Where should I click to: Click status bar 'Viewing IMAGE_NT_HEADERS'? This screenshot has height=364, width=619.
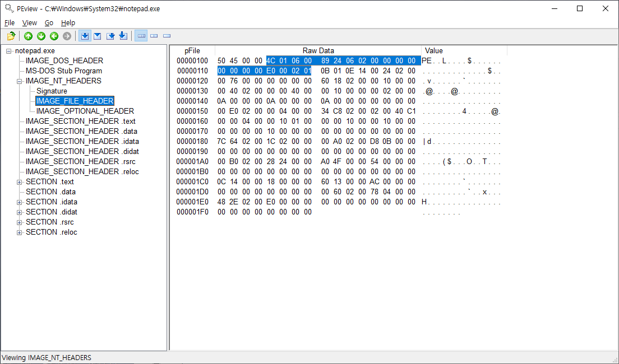click(47, 358)
